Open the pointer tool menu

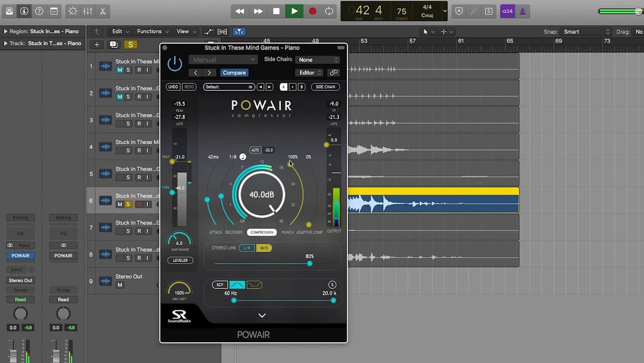pos(428,32)
